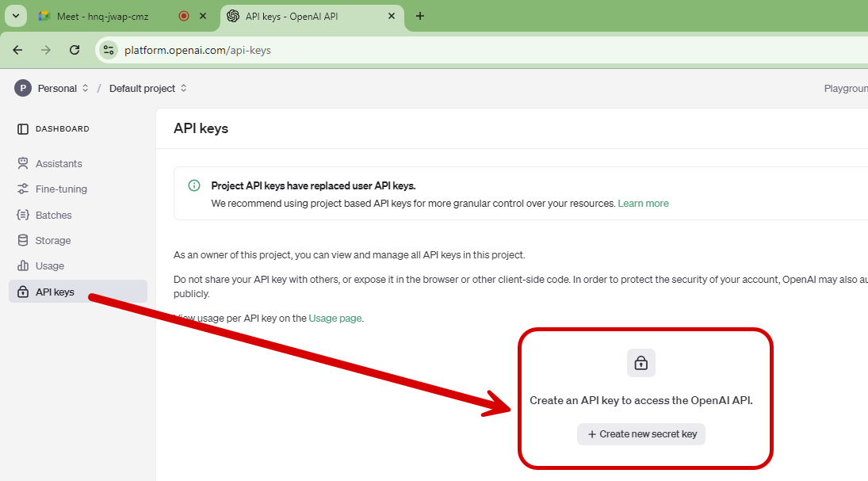Close the API keys OpenAI tab
This screenshot has height=481, width=868.
(x=392, y=16)
